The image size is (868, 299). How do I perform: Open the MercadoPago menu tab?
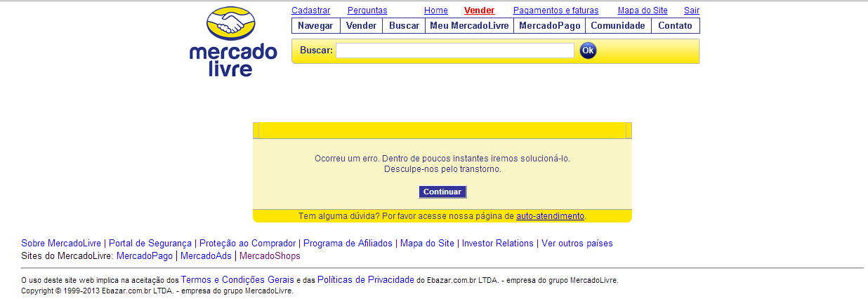pyautogui.click(x=550, y=26)
